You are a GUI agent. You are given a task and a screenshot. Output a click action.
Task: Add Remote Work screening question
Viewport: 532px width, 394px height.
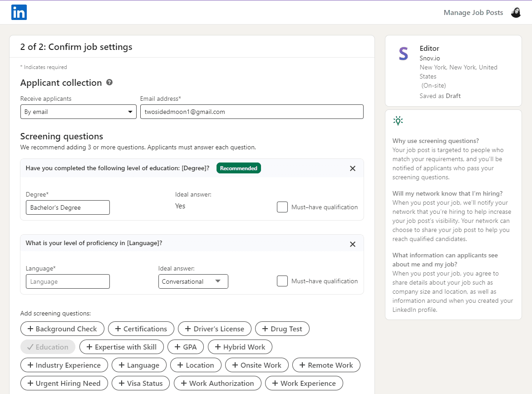pyautogui.click(x=326, y=365)
